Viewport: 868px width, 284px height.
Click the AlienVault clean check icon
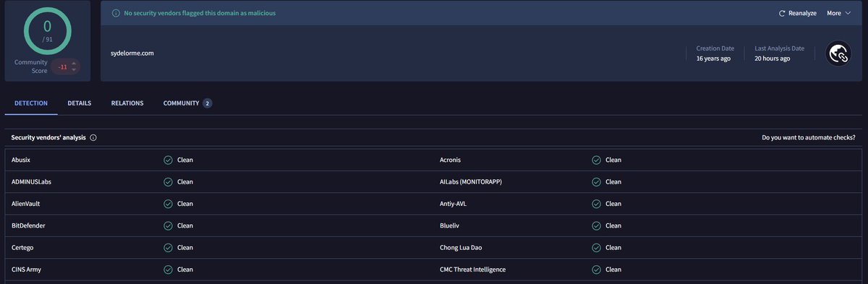(168, 204)
